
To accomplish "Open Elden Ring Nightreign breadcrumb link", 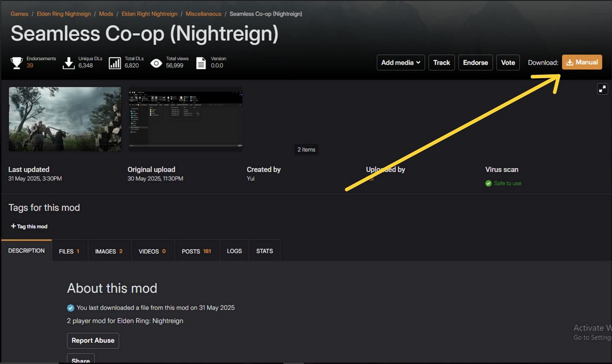I will 64,14.
